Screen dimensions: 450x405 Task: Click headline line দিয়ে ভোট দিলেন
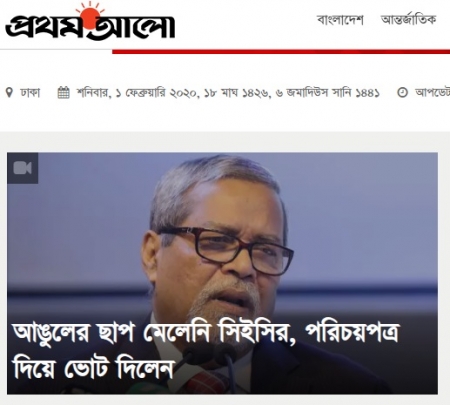[93, 369]
